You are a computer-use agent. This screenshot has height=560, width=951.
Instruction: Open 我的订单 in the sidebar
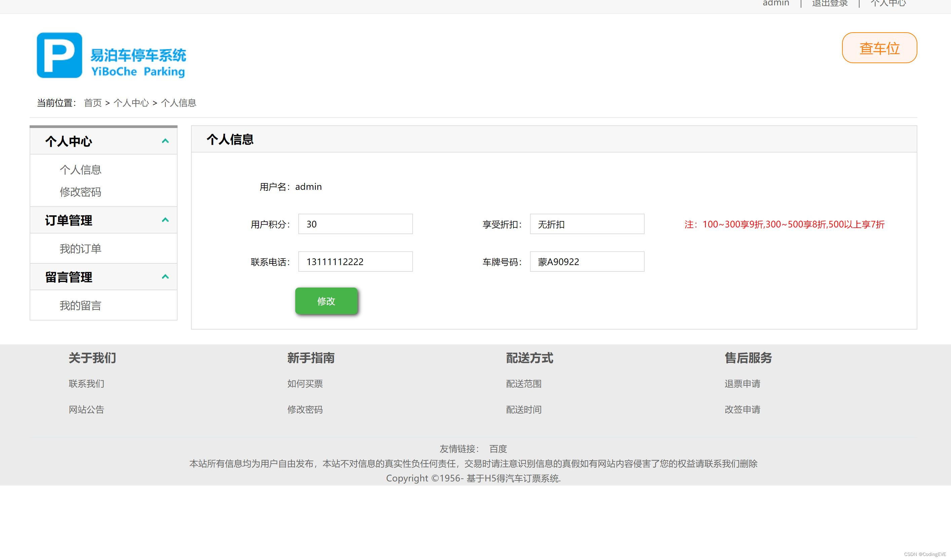tap(80, 249)
